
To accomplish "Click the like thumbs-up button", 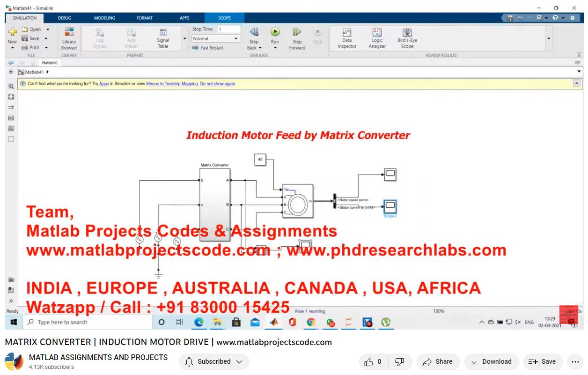I will click(x=373, y=362).
